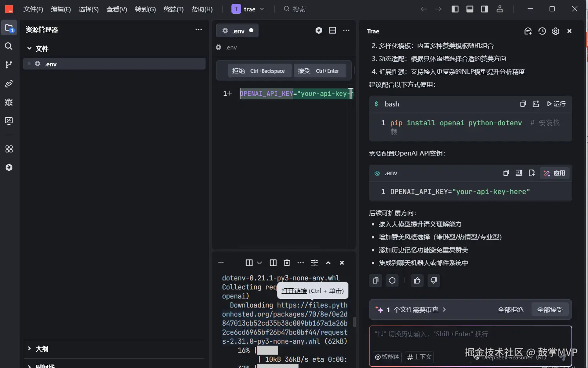Screen dimensions: 588x368
Task: Expand the 大纲 outline section
Action: [41, 349]
